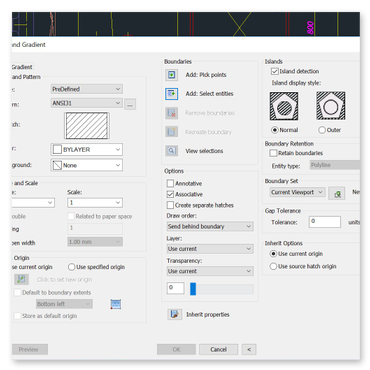Select the Normal island style thumbnail
The height and width of the screenshot is (370, 370).
point(284,106)
